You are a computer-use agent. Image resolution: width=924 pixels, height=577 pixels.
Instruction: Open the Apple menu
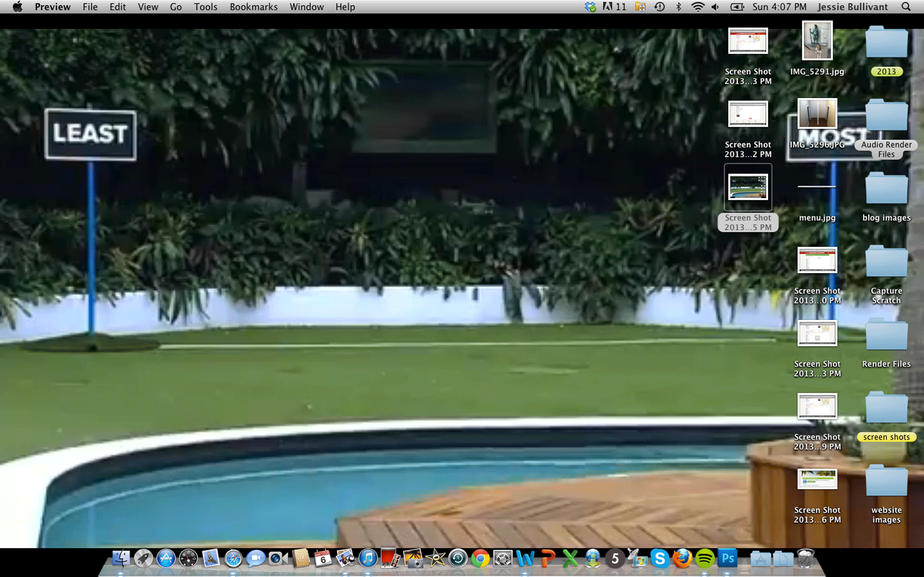click(x=18, y=7)
